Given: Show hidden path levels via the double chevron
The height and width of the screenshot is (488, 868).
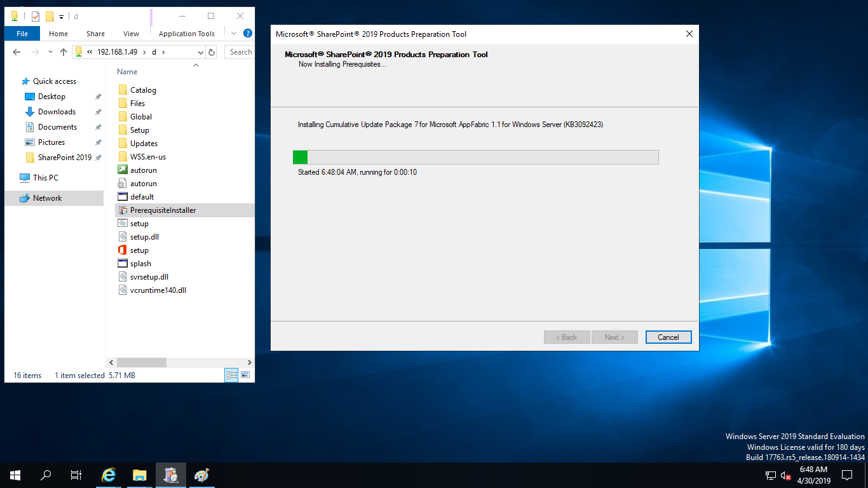Looking at the screenshot, I should click(x=90, y=52).
